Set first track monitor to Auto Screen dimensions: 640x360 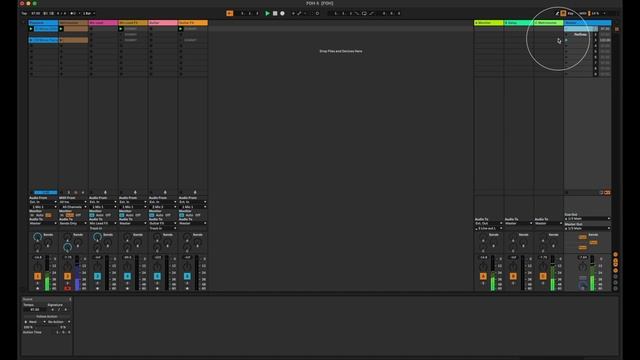tap(40, 215)
